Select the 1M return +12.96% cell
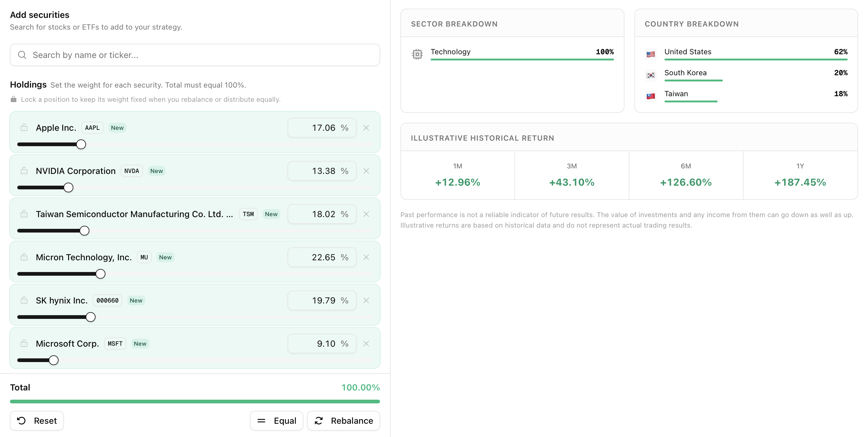This screenshot has height=437, width=868. coord(458,175)
